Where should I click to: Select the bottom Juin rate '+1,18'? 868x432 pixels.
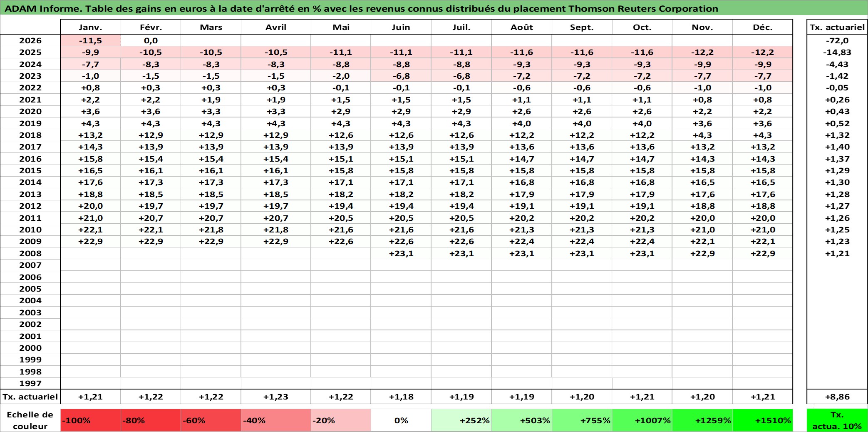point(401,397)
